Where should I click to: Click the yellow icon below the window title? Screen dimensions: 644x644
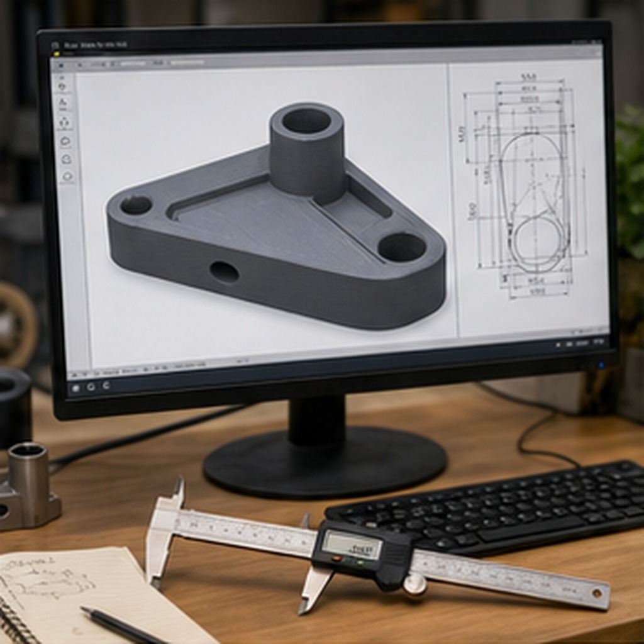[57, 53]
